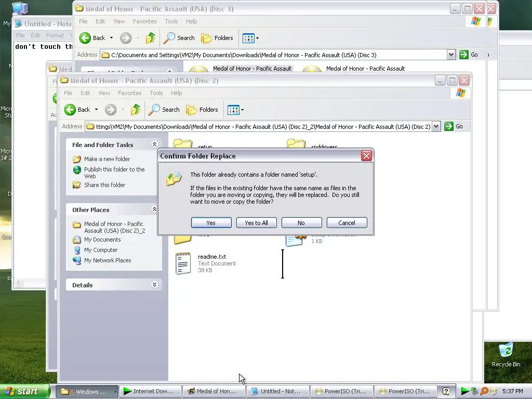
Task: Open Disc 2)_2 folder in Other Places
Action: [x=115, y=227]
